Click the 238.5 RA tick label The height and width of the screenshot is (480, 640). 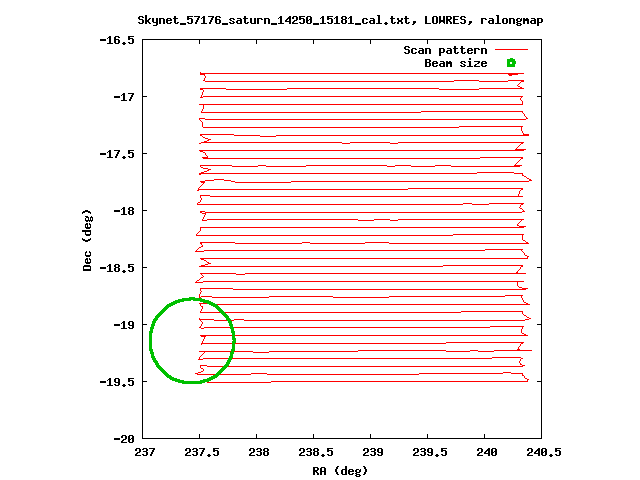(x=316, y=452)
